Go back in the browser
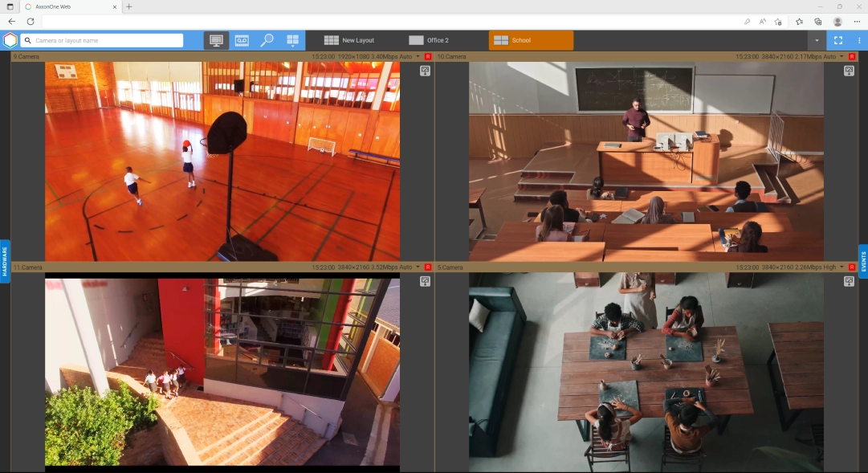868x473 pixels. (11, 22)
